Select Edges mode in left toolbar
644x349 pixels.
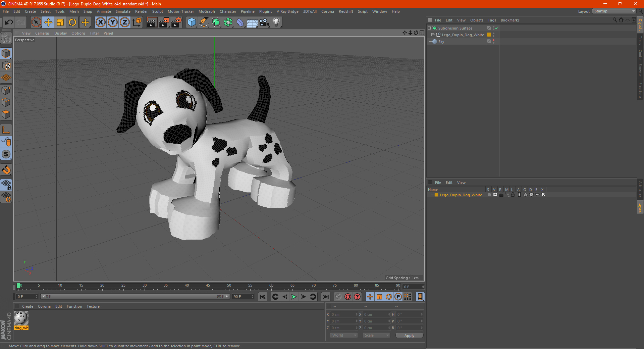[6, 102]
